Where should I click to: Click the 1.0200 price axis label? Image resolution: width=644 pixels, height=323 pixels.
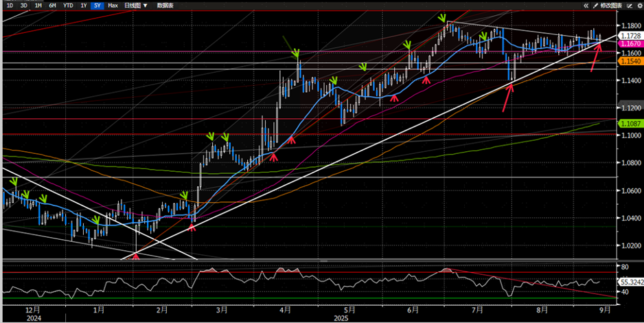tap(630, 246)
